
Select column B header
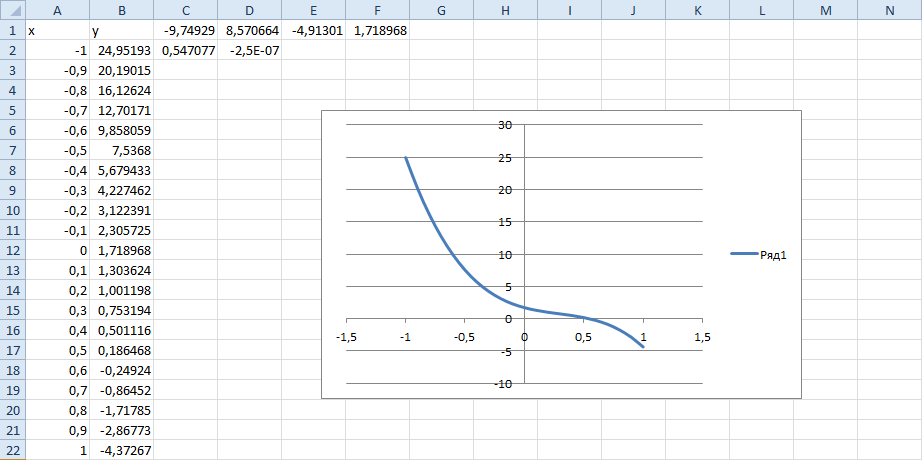(122, 9)
